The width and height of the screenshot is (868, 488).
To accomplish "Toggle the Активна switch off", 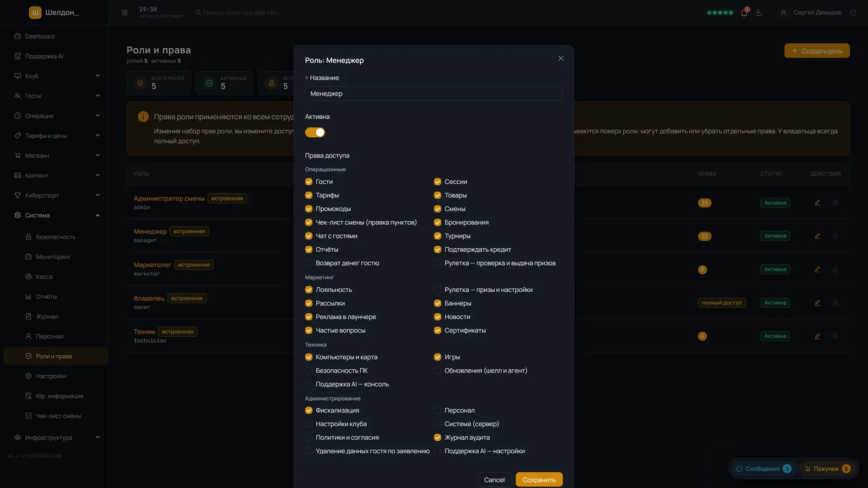I will [315, 132].
